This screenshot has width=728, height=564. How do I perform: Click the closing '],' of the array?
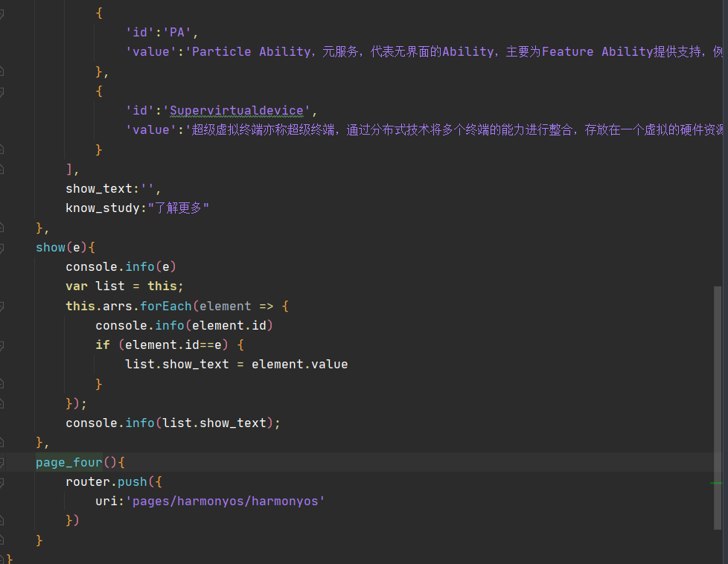(72, 170)
